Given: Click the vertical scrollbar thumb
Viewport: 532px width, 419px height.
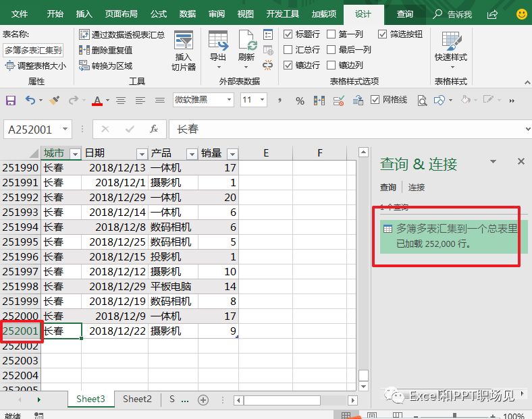Looking at the screenshot, I should pyautogui.click(x=363, y=375).
